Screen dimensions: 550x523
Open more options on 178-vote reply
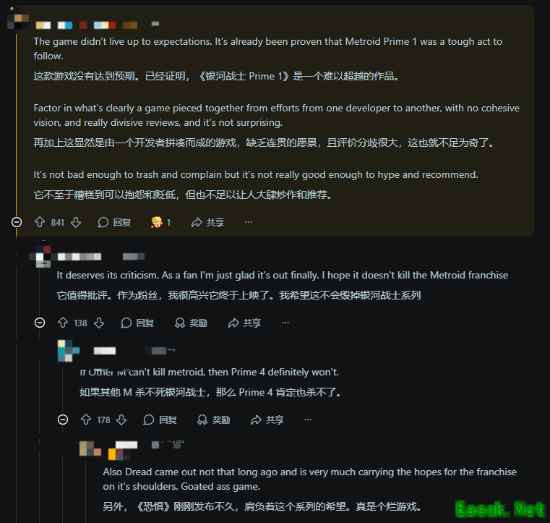click(308, 420)
